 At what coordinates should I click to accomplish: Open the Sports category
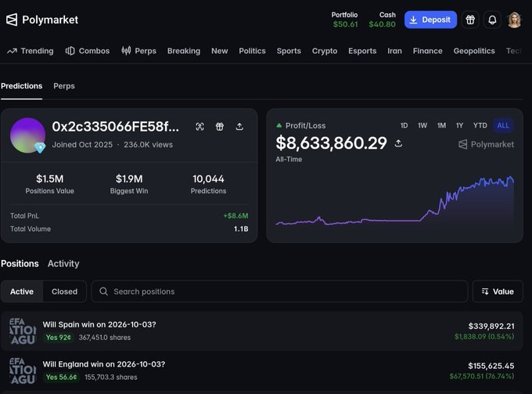coord(289,51)
